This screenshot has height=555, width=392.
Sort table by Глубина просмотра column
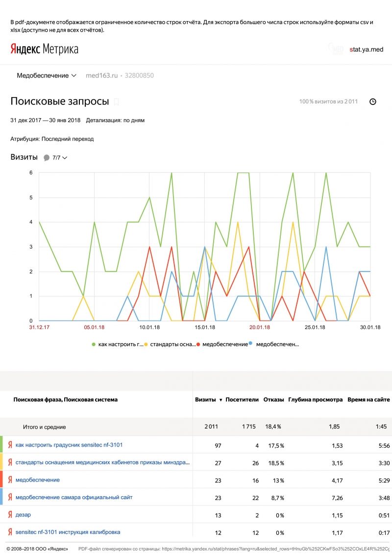pos(315,400)
